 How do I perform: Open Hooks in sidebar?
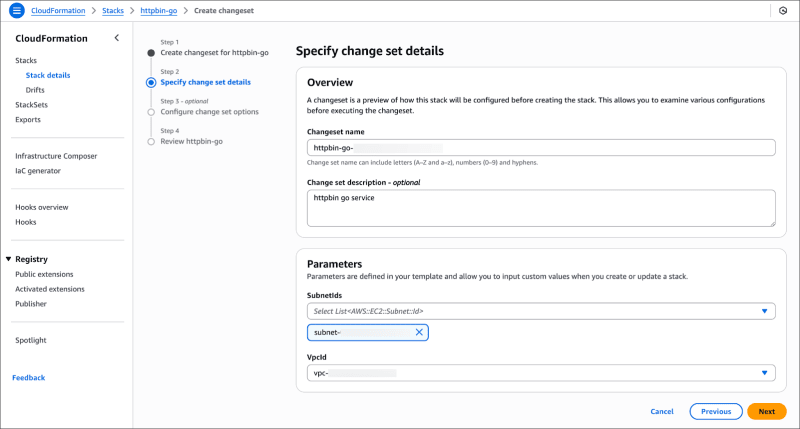[x=26, y=222]
